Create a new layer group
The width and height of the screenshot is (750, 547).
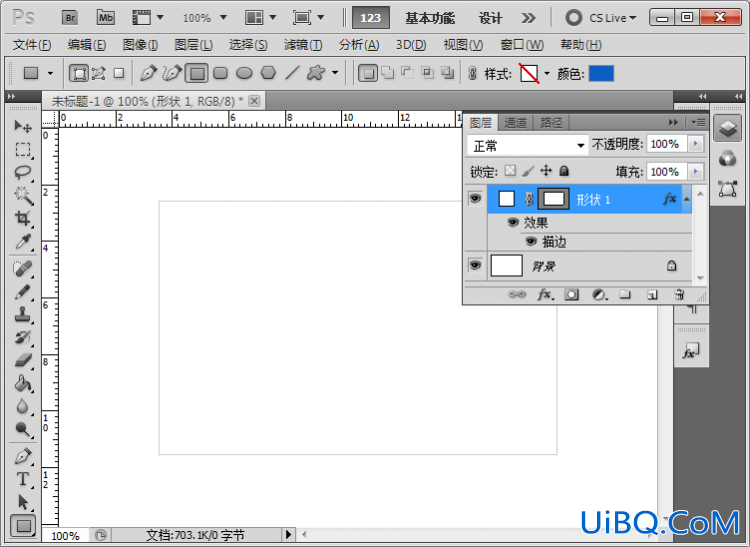coord(625,295)
